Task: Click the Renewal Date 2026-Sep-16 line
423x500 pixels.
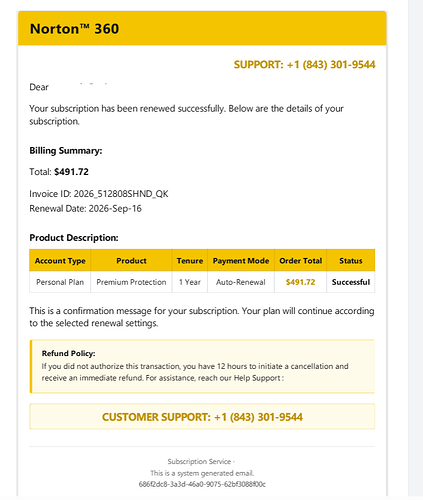Action: (x=85, y=209)
